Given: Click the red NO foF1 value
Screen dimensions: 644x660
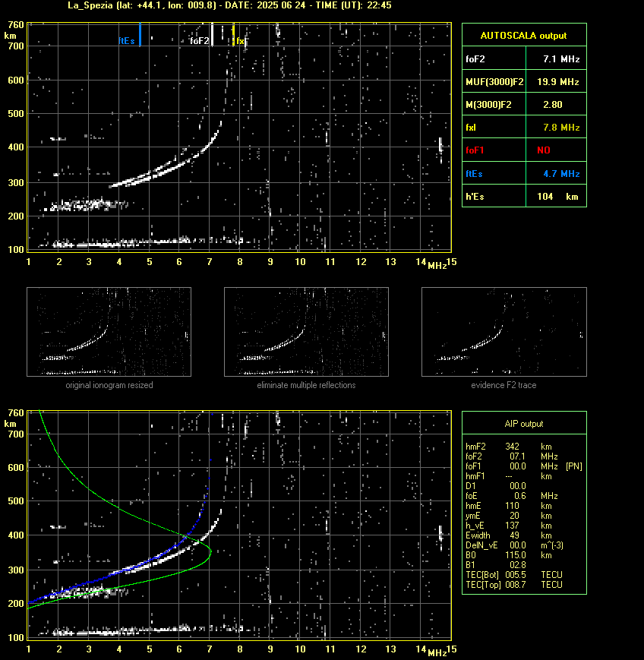Looking at the screenshot, I should coord(544,150).
